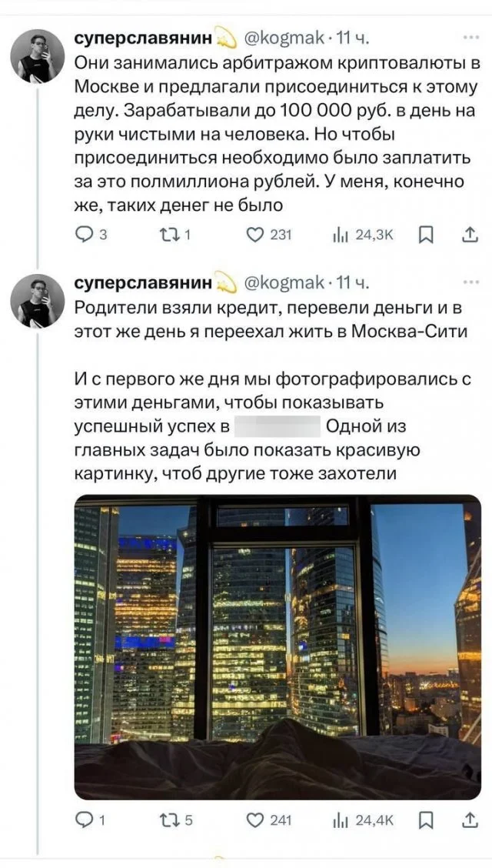Open the second tweet's 11 ч. timestamp
The width and height of the screenshot is (492, 868).
353,283
